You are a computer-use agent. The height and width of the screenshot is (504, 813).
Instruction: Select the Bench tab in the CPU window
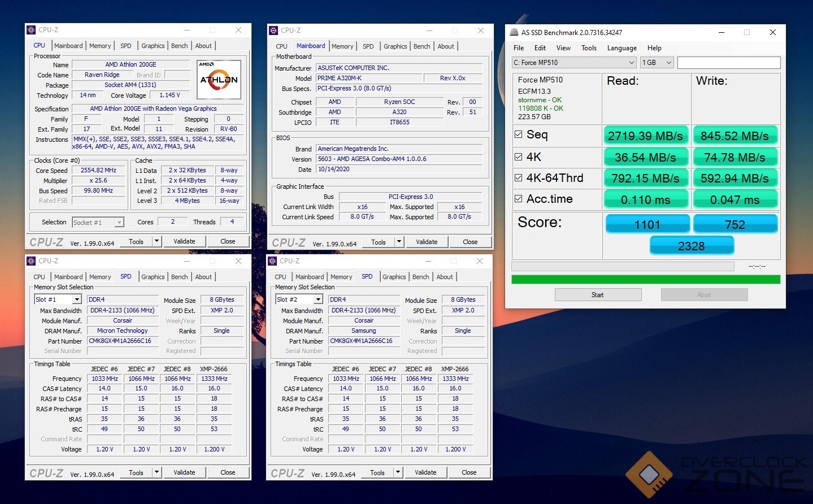[x=180, y=46]
